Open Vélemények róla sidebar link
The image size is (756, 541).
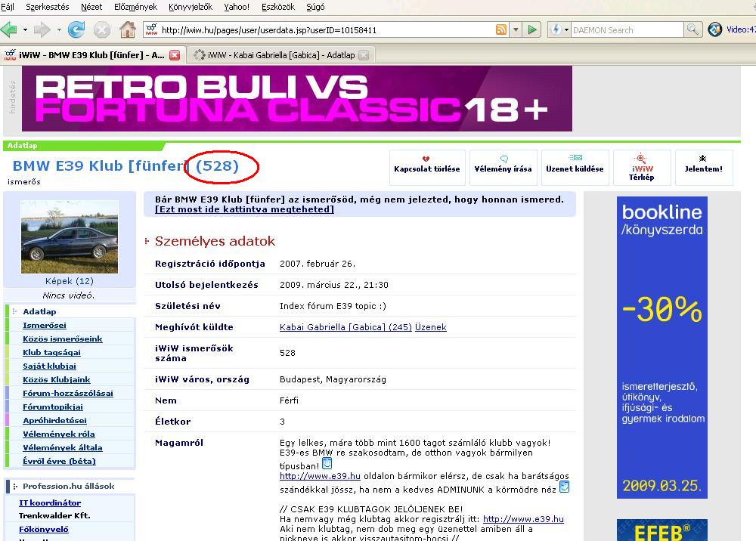point(59,434)
